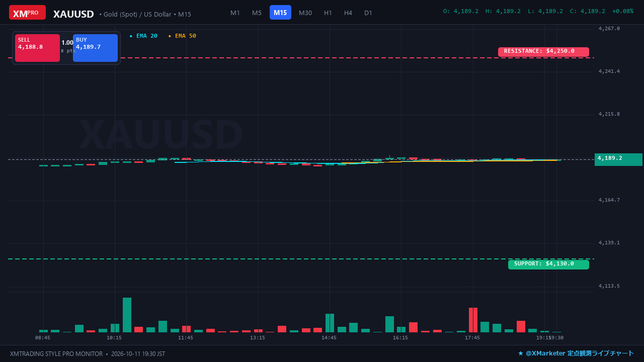The height and width of the screenshot is (362, 644).
Task: Click the current price tag 4,189.2
Action: 619,159
